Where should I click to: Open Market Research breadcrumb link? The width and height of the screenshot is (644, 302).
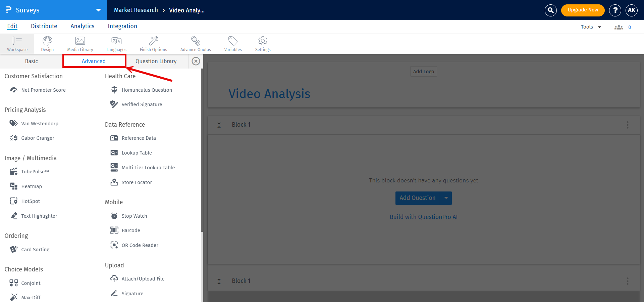136,10
